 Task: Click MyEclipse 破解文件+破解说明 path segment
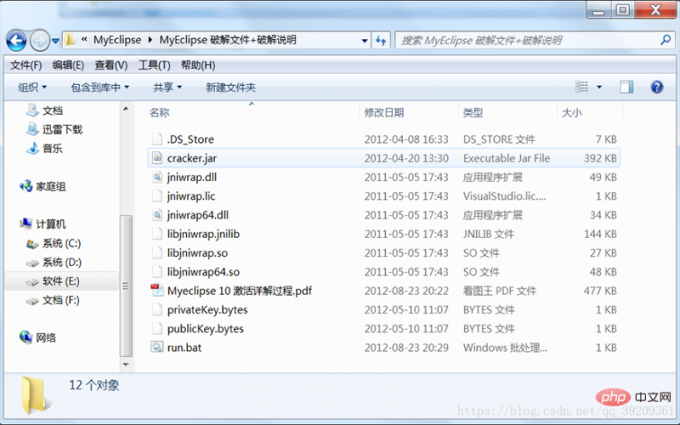coord(228,40)
